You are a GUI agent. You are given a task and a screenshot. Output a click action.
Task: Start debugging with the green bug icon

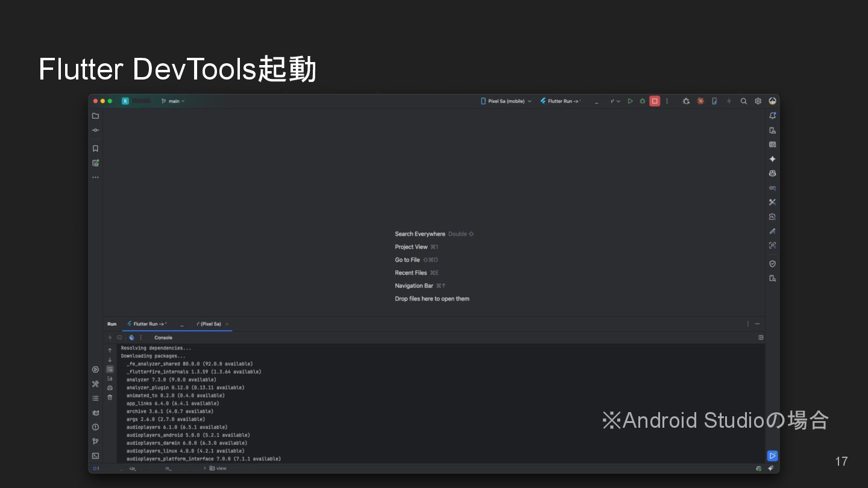[x=643, y=101]
